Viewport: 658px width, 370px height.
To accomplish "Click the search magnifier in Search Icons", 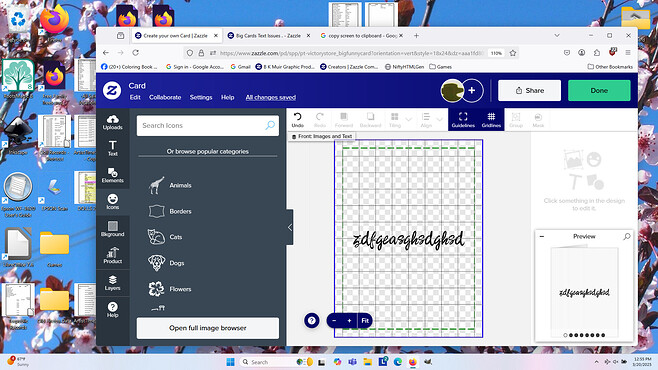I will [270, 125].
